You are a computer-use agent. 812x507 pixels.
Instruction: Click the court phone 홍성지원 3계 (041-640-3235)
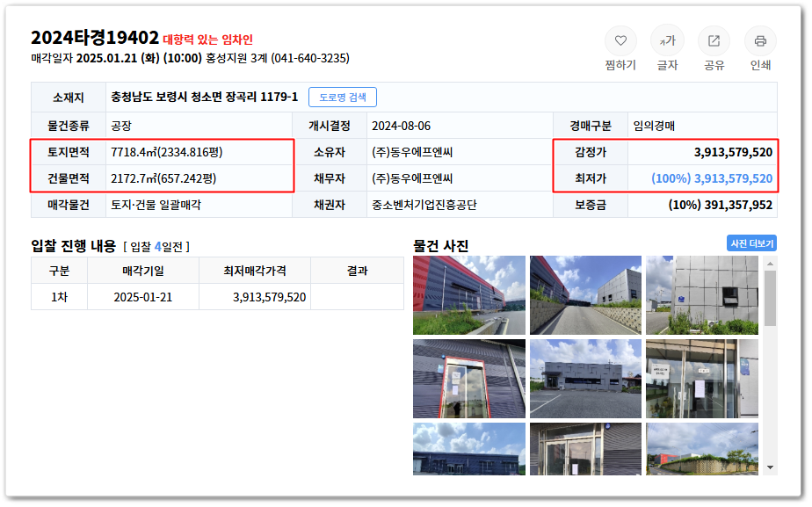pos(278,58)
